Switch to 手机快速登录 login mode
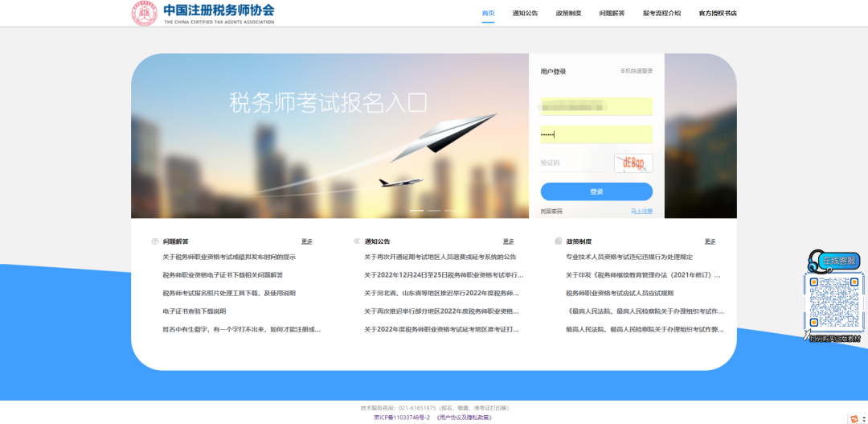 pyautogui.click(x=636, y=71)
